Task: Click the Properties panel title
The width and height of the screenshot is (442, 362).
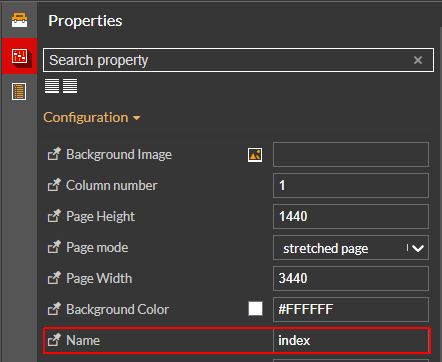Action: point(85,21)
